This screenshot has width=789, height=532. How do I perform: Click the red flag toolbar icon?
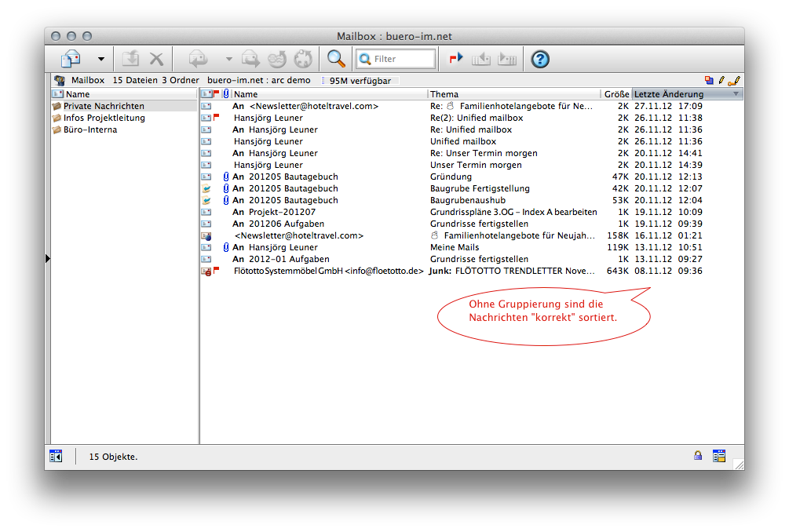456,59
